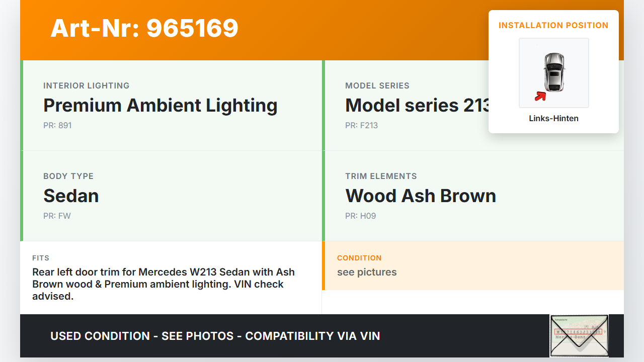Select the Links-Hinten position label
Screen dimensions: 644x362
pyautogui.click(x=553, y=119)
